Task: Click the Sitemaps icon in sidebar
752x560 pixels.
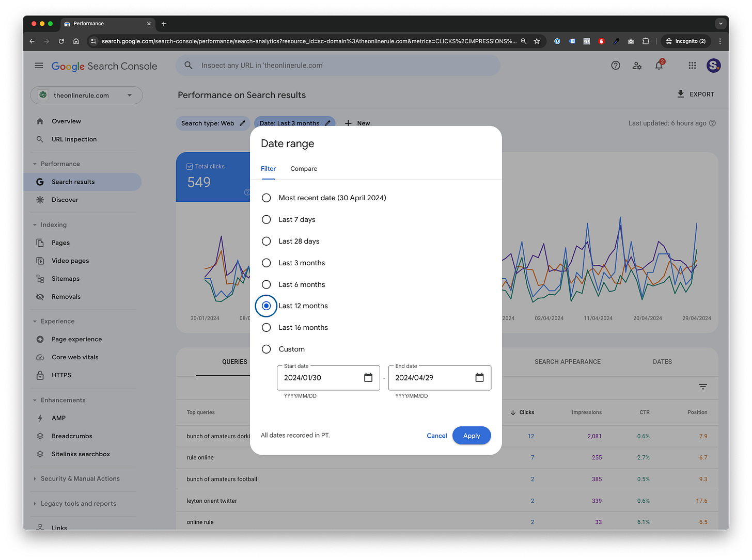Action: pos(40,279)
